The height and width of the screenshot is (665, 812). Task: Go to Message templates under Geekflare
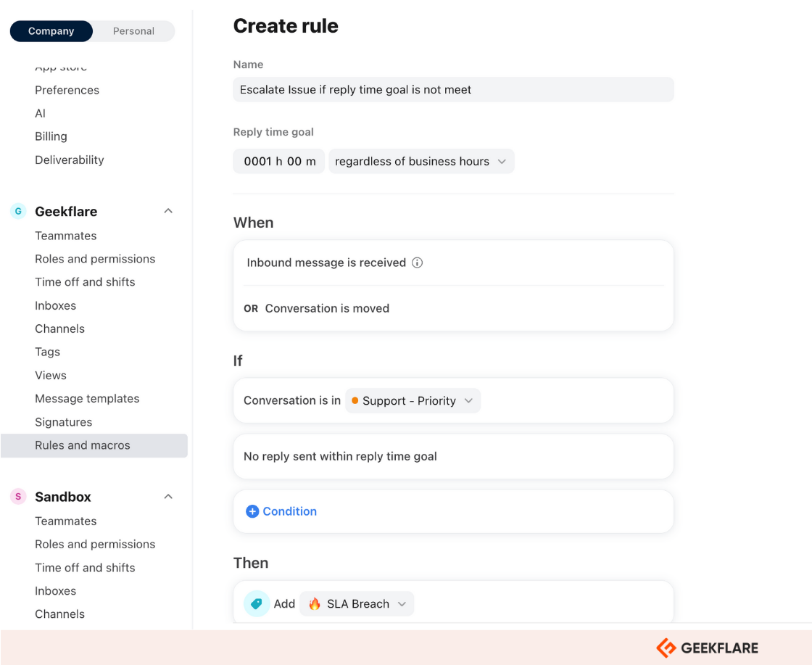point(87,399)
